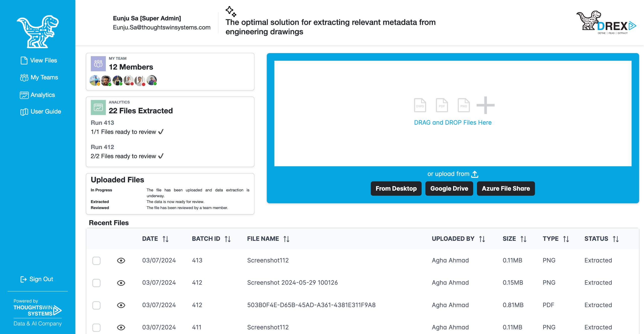Sort by STATUS column arrows

coord(616,239)
